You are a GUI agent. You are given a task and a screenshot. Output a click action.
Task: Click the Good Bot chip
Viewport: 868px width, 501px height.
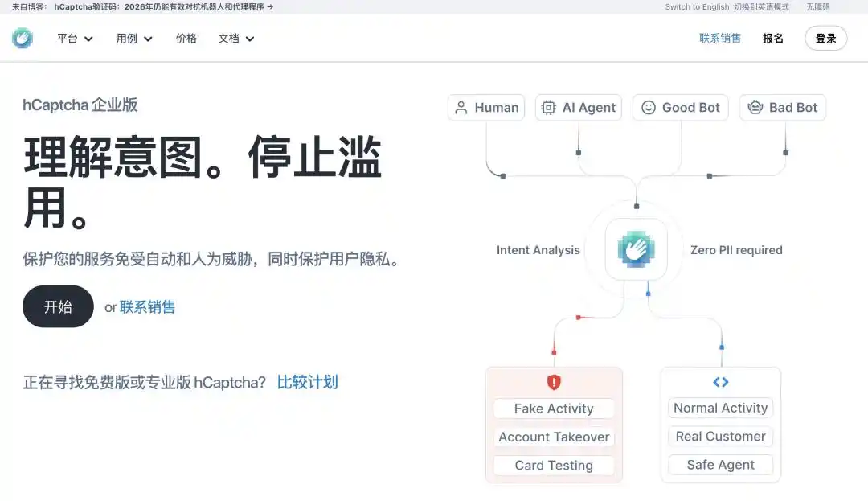pos(681,108)
